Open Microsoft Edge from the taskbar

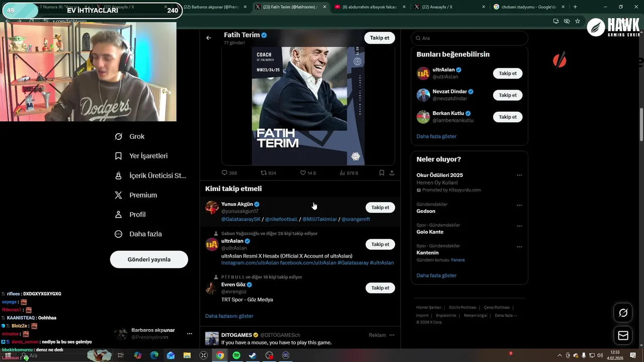click(x=154, y=355)
